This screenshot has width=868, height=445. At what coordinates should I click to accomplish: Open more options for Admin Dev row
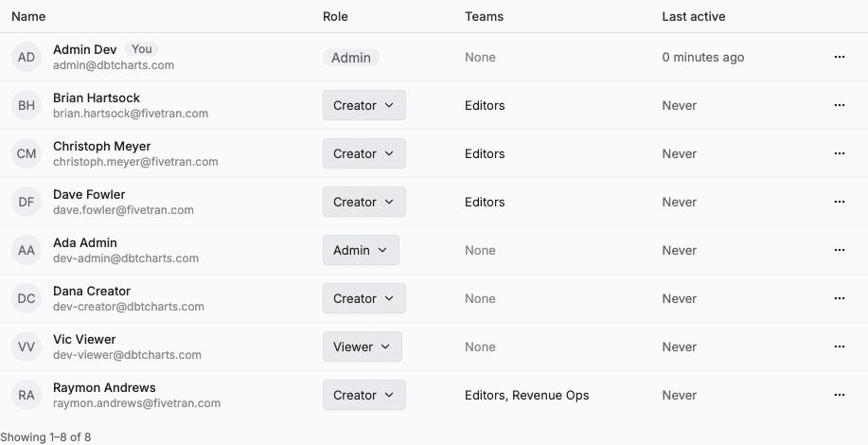[x=840, y=57]
